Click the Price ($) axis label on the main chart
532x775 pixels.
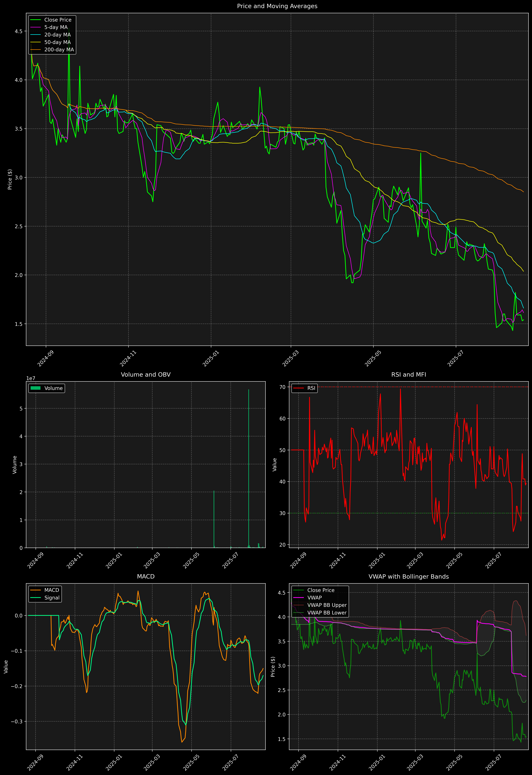click(x=10, y=179)
